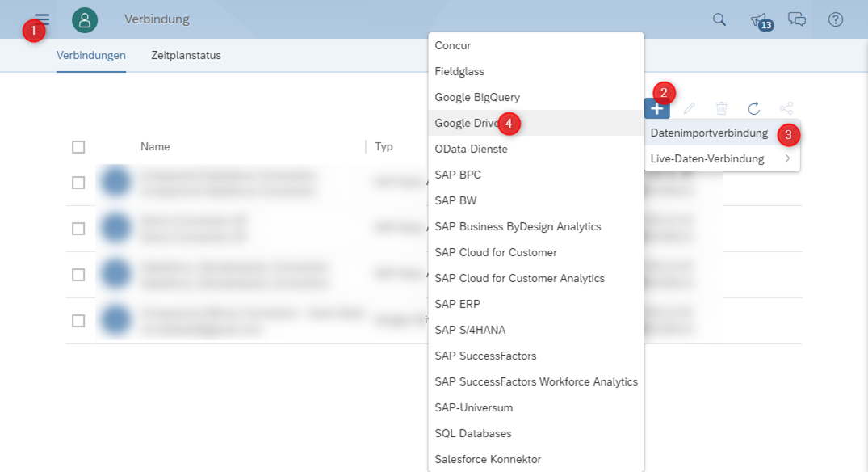Open the discussions chat icon
Screen dimensions: 868x472
pos(797,20)
